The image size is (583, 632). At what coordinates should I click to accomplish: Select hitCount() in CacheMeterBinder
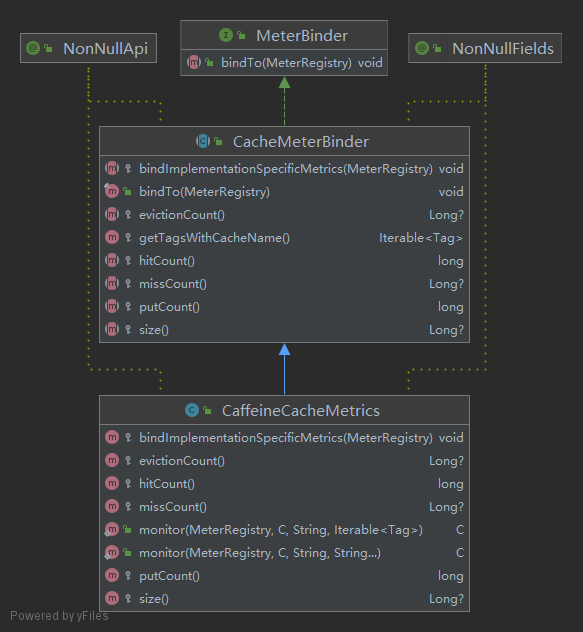[284, 260]
